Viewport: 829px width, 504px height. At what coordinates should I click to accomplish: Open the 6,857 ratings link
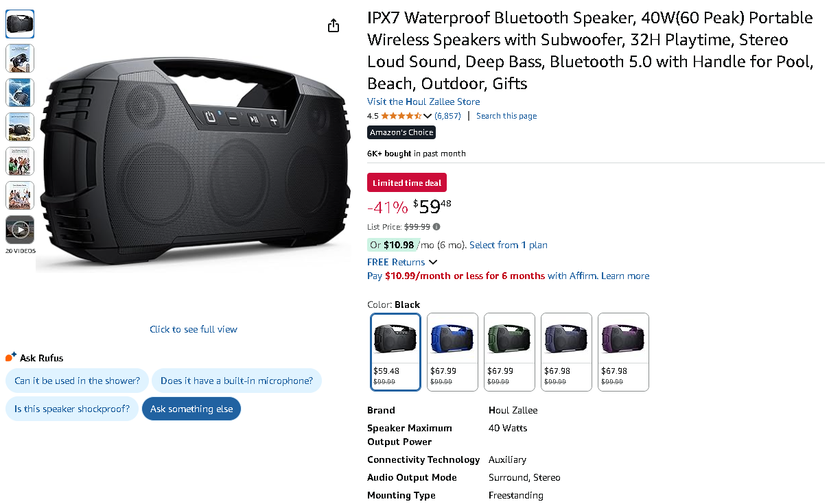pos(447,116)
